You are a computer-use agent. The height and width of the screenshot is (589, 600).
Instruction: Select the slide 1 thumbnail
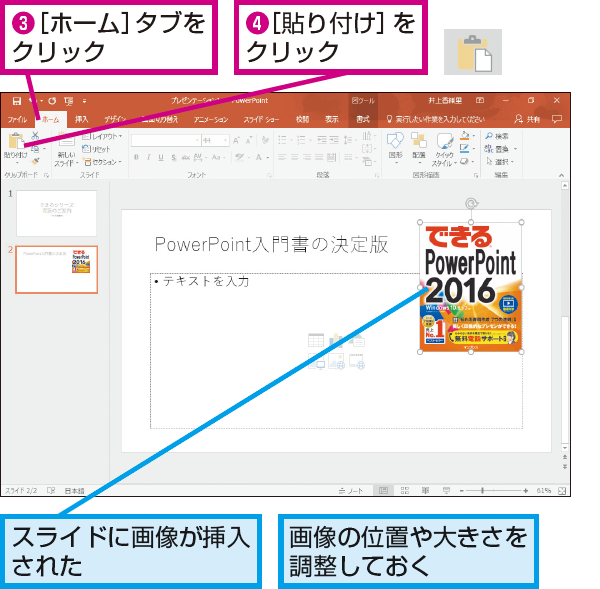pyautogui.click(x=56, y=213)
